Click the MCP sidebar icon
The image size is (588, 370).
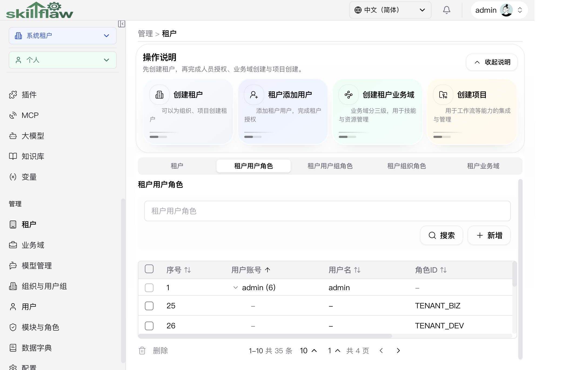click(x=13, y=115)
